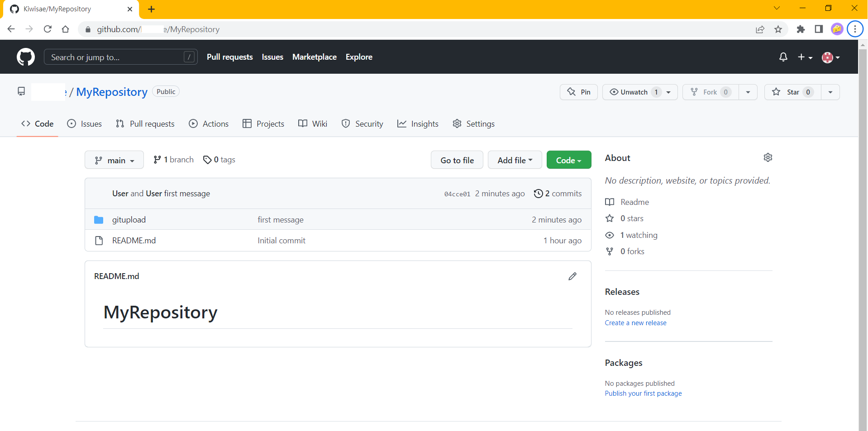Expand the Fork options dropdown arrow
The width and height of the screenshot is (868, 431).
pos(748,92)
